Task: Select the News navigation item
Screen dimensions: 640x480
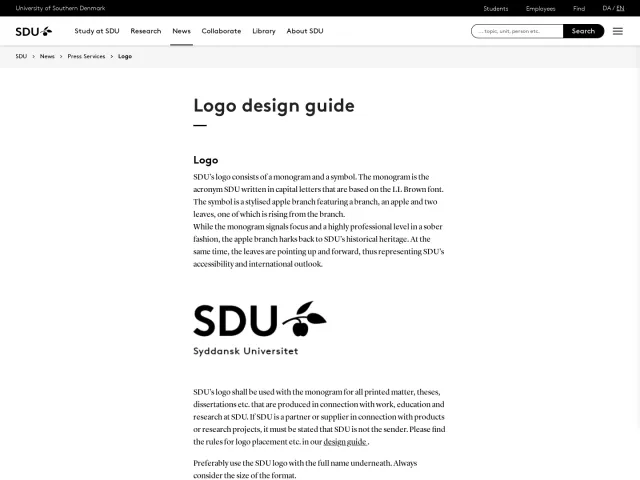Action: [x=181, y=31]
